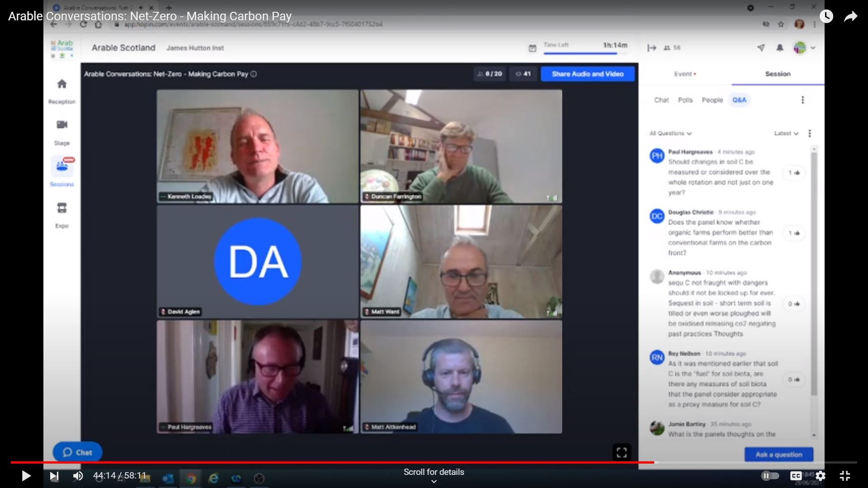Click the Outlook taskbar icon
868x488 pixels.
click(x=168, y=478)
